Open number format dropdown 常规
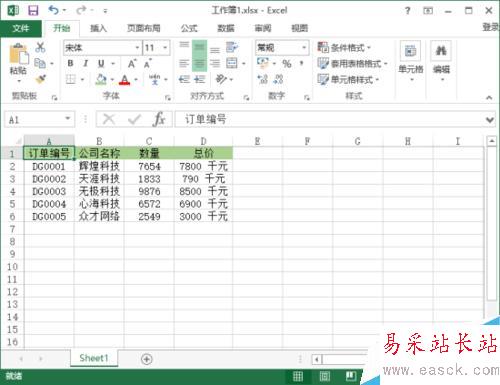Viewport: 500px width, 385px height. click(x=304, y=48)
